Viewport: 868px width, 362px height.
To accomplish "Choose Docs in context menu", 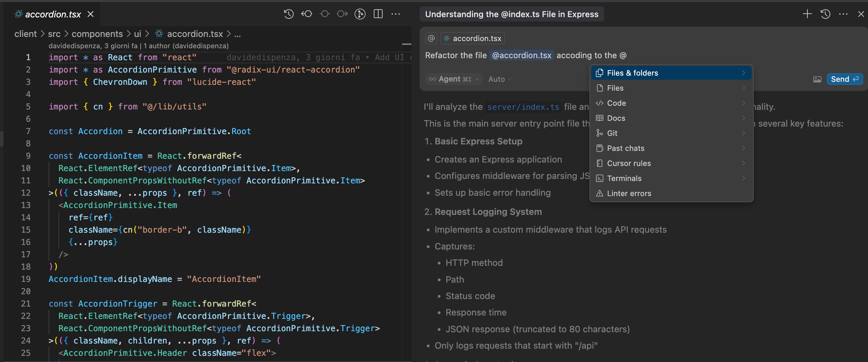I will [671, 118].
